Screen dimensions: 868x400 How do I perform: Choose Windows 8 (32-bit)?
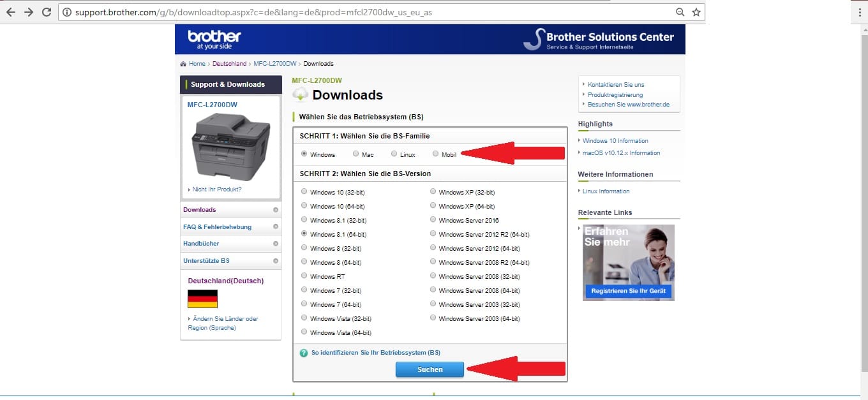click(304, 248)
